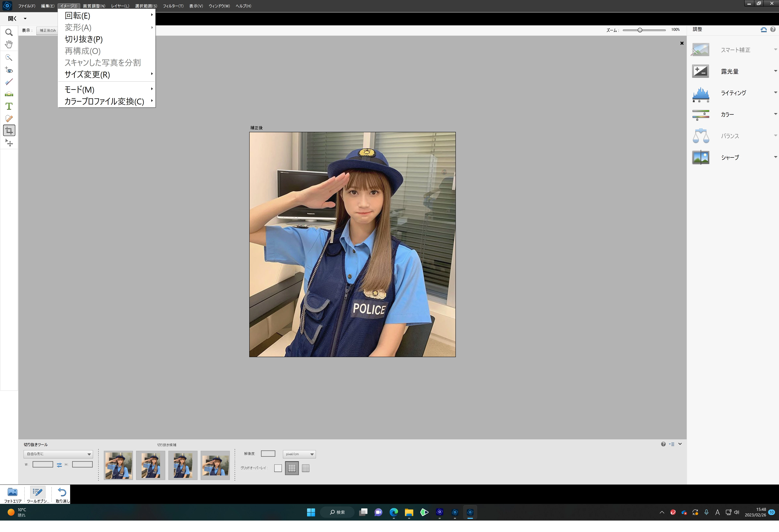Screen dimensions: 779x532
Task: Choose 切り抜き(P) from the image menu
Action: pyautogui.click(x=83, y=39)
